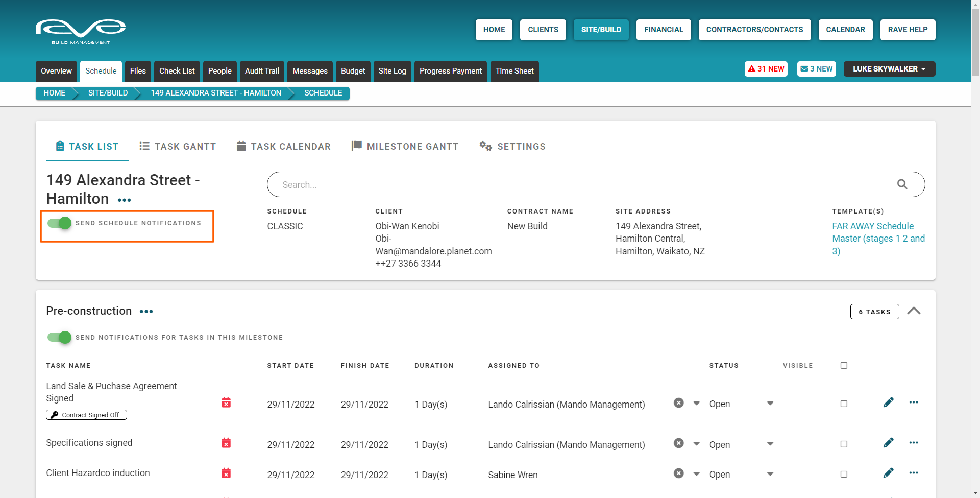This screenshot has height=498, width=980.
Task: Click the search magnifier icon
Action: tap(902, 184)
